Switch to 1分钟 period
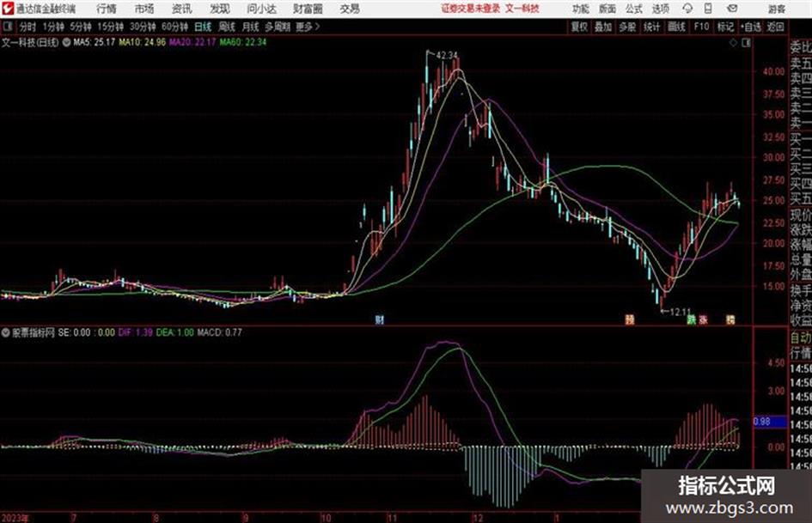 point(53,27)
